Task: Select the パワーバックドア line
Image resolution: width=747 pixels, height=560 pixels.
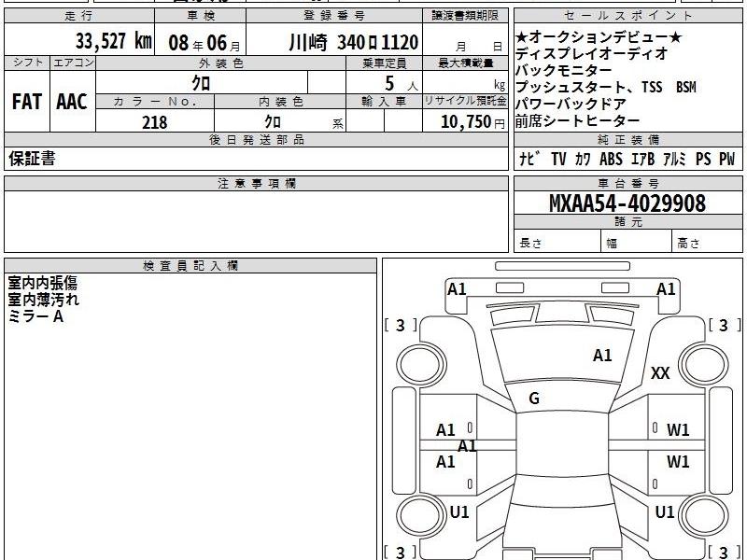Action: point(571,104)
